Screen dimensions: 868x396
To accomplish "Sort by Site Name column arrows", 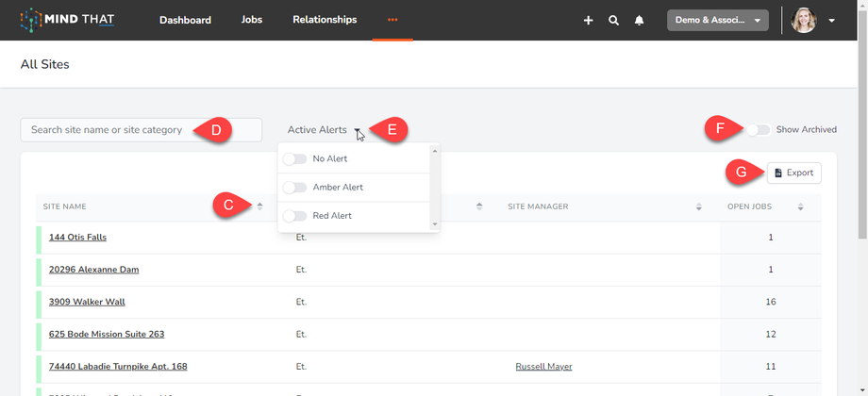I will pyautogui.click(x=259, y=206).
